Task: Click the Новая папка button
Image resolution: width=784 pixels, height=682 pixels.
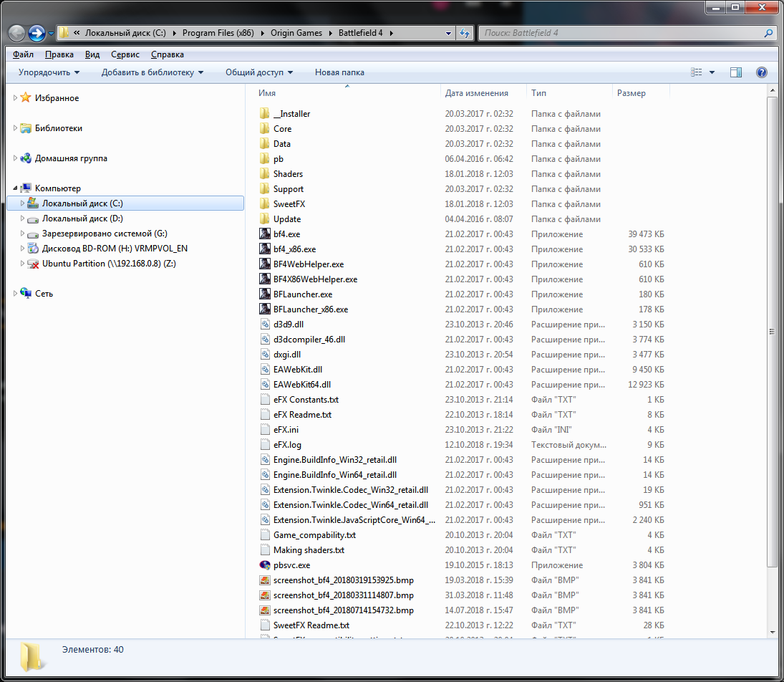Action: [339, 72]
